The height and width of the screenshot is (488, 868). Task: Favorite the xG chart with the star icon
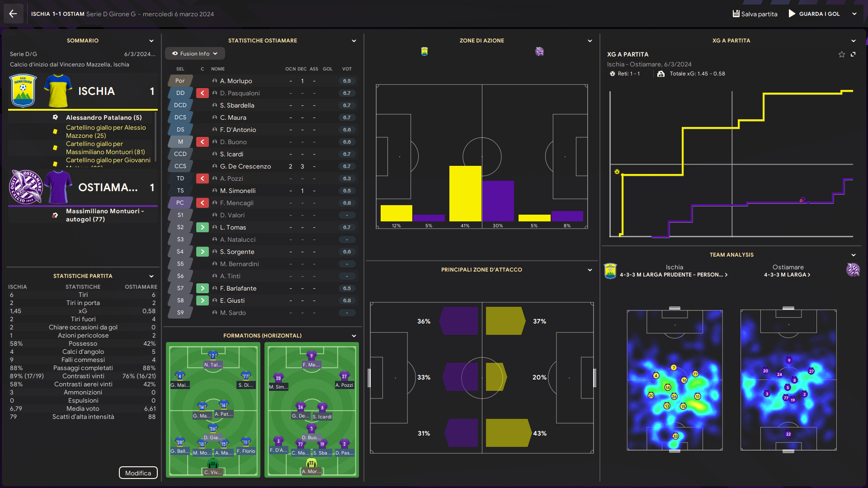pyautogui.click(x=841, y=54)
